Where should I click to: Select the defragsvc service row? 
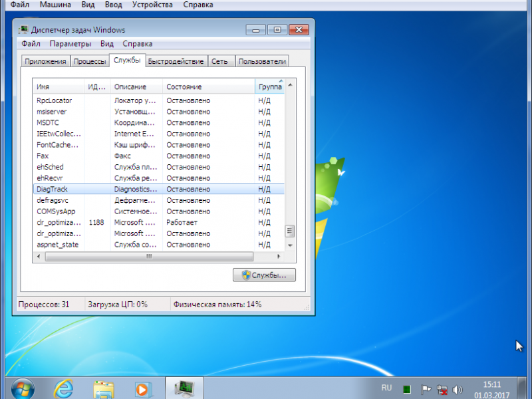tap(159, 200)
